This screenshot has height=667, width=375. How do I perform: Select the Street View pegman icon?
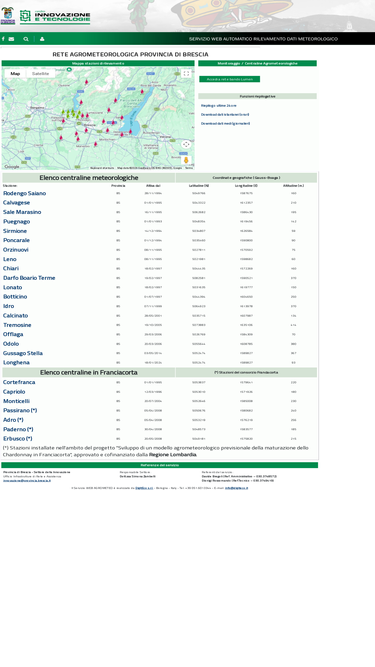186,160
